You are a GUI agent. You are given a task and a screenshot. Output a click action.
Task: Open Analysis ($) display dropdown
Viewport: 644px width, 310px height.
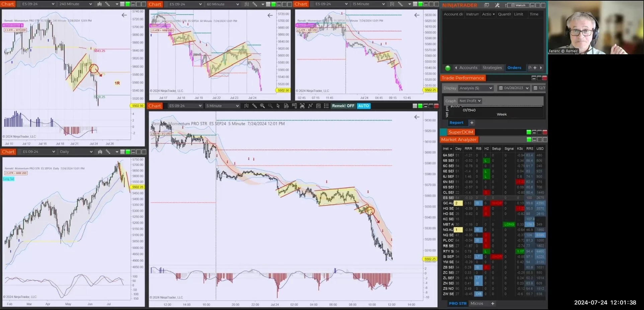click(476, 88)
